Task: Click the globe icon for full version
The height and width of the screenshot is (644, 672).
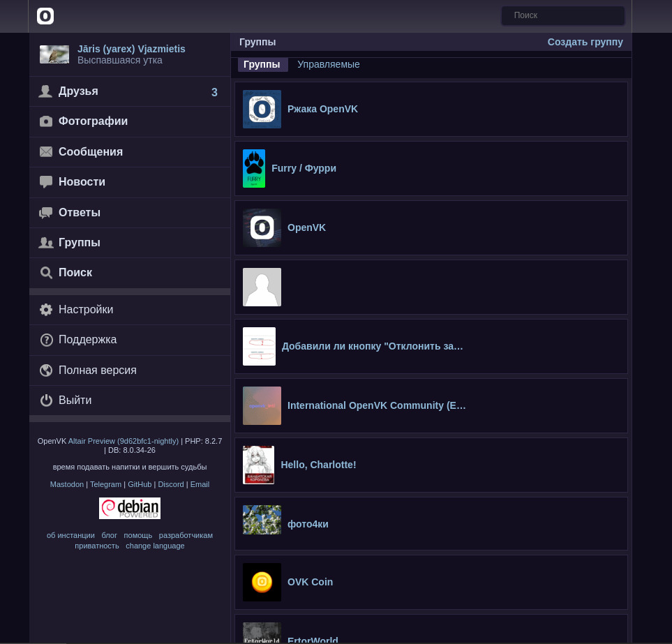Action: point(46,370)
